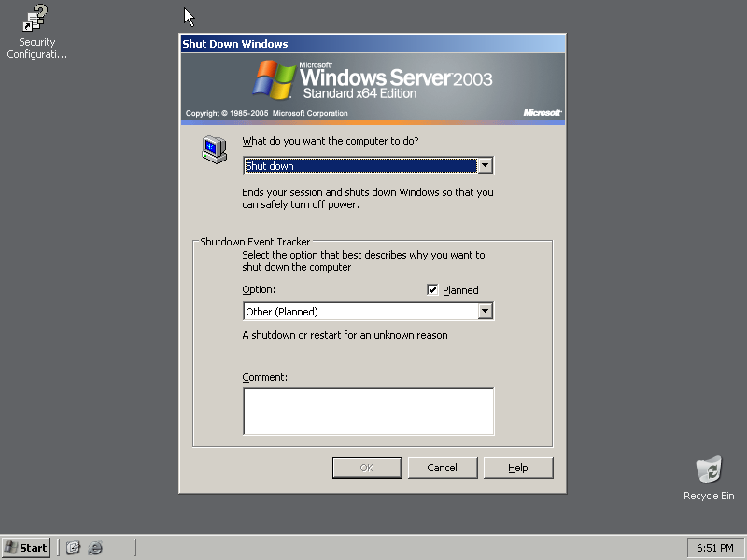Click the 6:51 PM system clock
Viewport: 747px width, 560px height.
point(715,548)
